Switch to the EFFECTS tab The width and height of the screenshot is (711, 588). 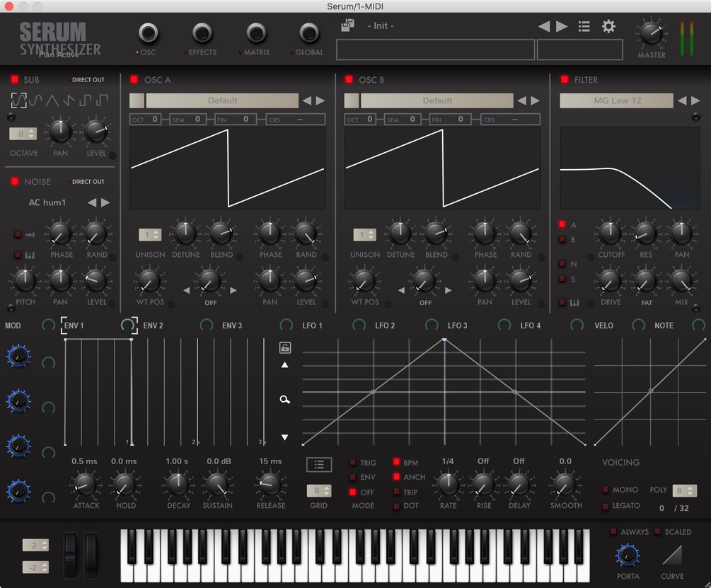point(202,33)
